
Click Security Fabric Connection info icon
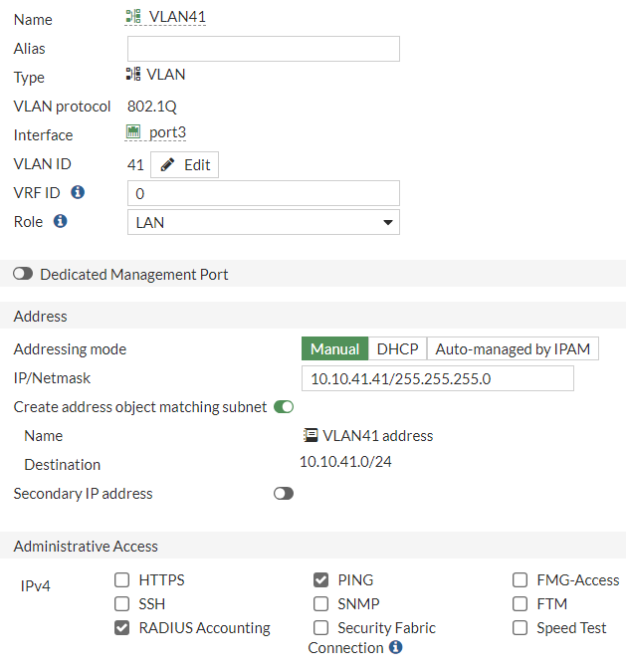[x=395, y=648]
